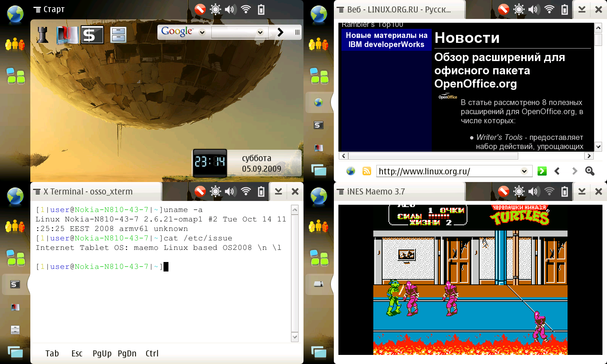Click the battery icon in iNES status bar
Viewport: 607px width, 364px height.
coord(565,191)
